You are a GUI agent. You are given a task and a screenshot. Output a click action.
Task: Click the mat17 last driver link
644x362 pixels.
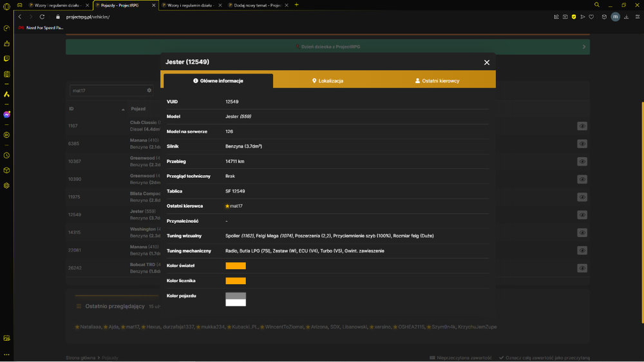coord(236,206)
